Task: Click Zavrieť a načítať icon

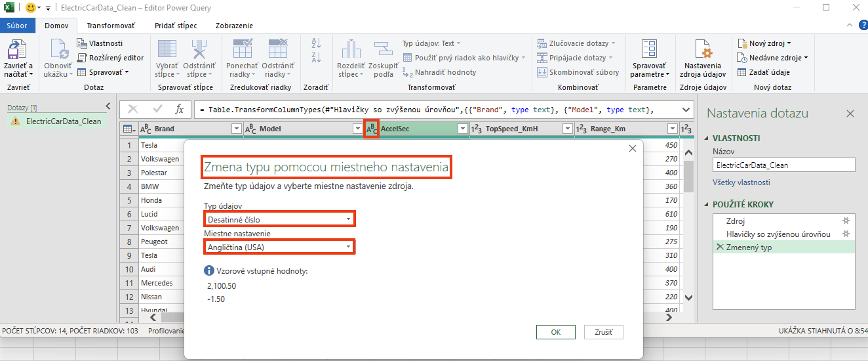Action: coord(17,50)
